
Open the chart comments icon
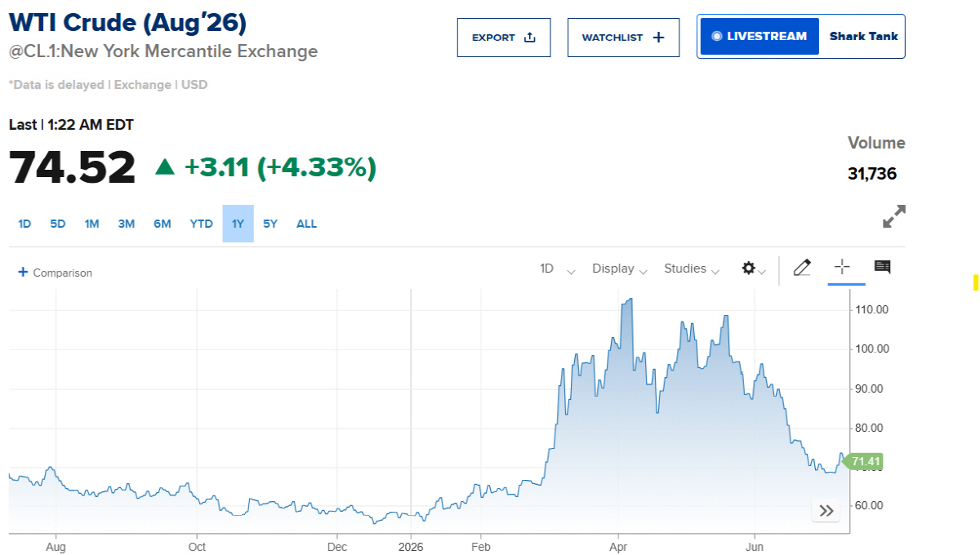pos(882,267)
